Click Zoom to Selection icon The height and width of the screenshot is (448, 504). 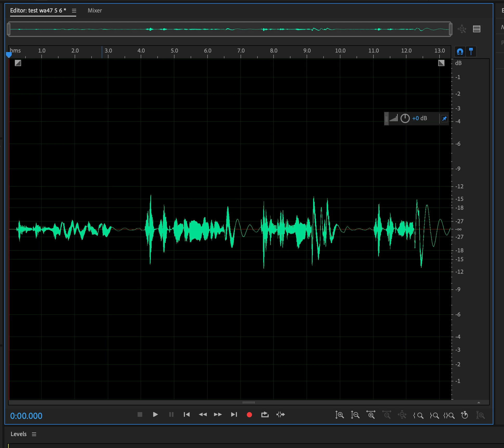[x=449, y=415]
